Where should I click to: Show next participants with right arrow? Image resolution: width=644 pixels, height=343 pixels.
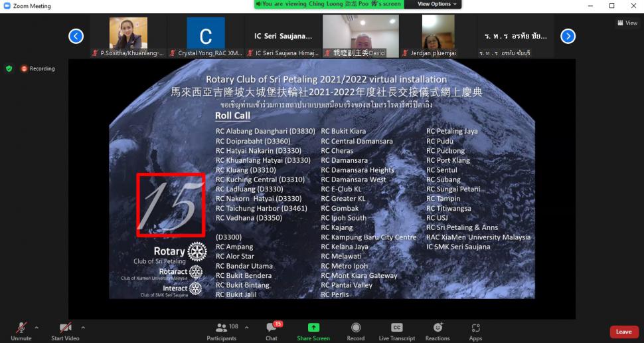click(x=568, y=36)
